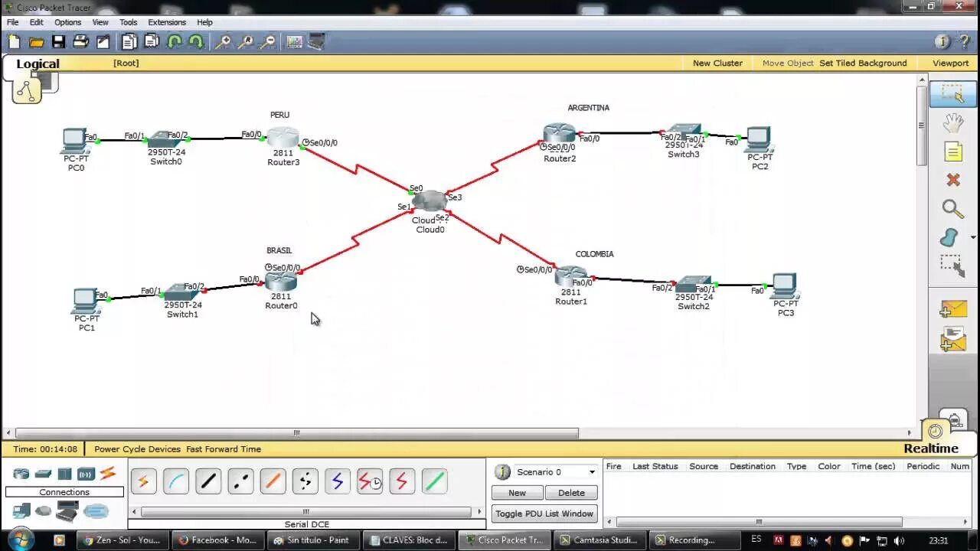Click Toggle PDU List Window button
This screenshot has height=551, width=980.
(544, 514)
